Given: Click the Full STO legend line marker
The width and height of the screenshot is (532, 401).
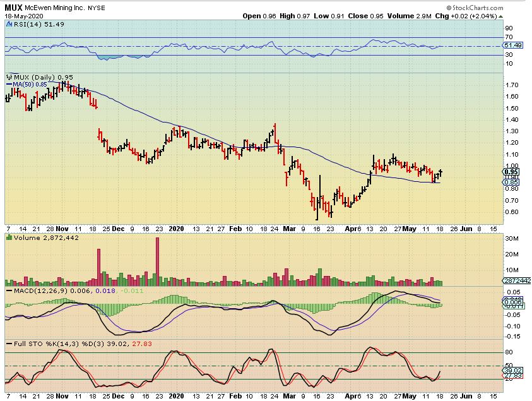Looking at the screenshot, I should 9,344.
